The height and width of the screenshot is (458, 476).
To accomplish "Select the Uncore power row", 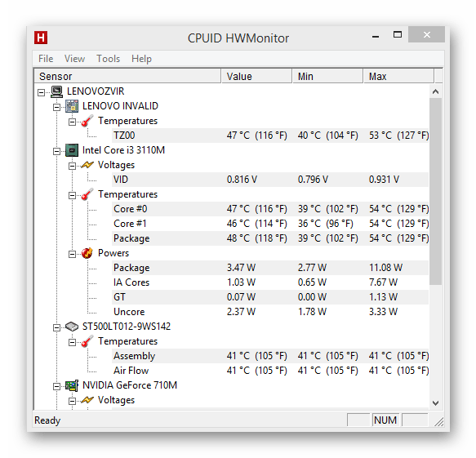I will (270, 312).
